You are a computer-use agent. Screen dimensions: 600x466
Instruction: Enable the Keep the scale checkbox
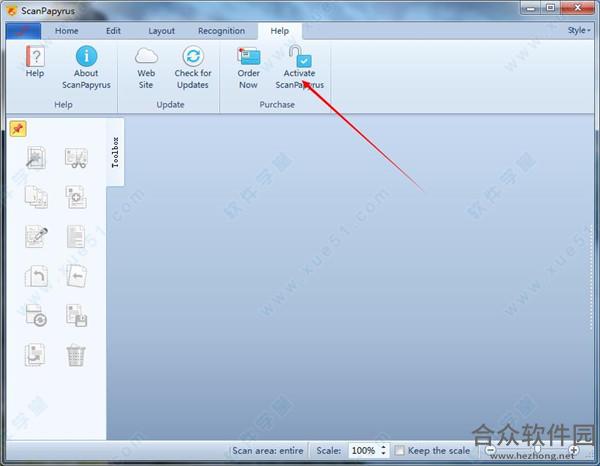[399, 450]
